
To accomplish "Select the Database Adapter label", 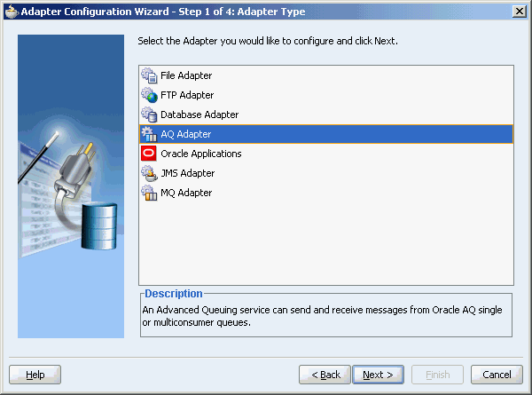I will [x=199, y=115].
